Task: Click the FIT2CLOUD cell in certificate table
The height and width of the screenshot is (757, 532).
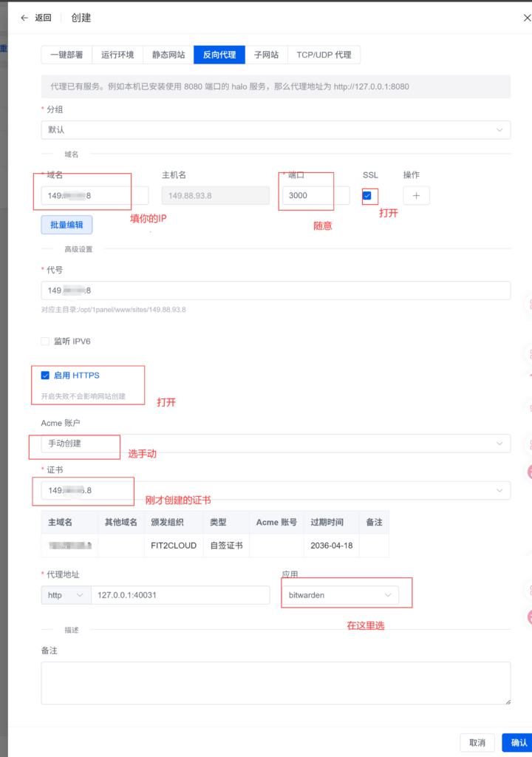Action: pyautogui.click(x=174, y=546)
